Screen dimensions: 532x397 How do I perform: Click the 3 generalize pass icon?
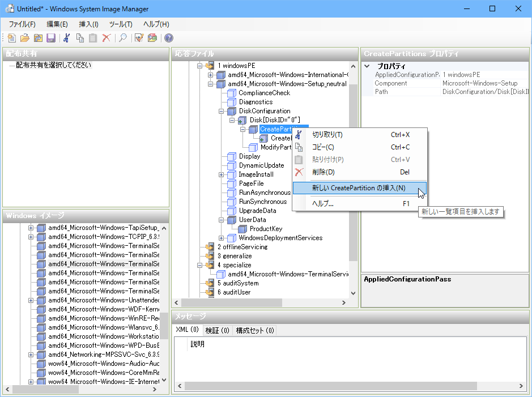[210, 256]
